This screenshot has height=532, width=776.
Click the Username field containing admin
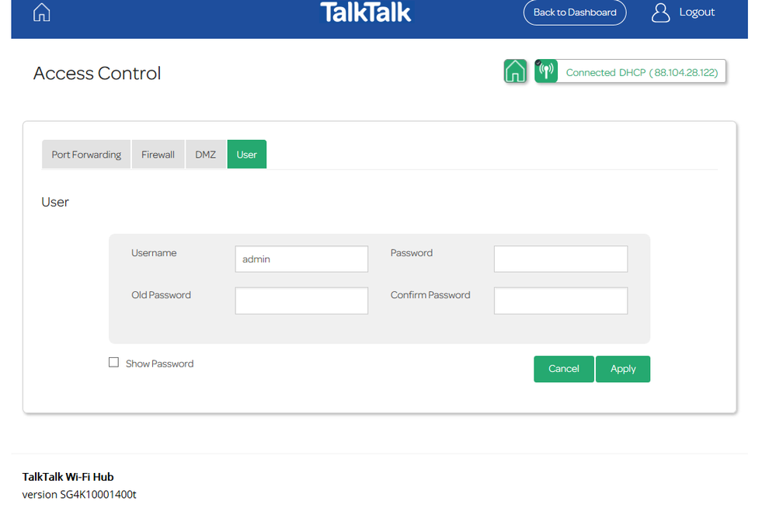[301, 259]
